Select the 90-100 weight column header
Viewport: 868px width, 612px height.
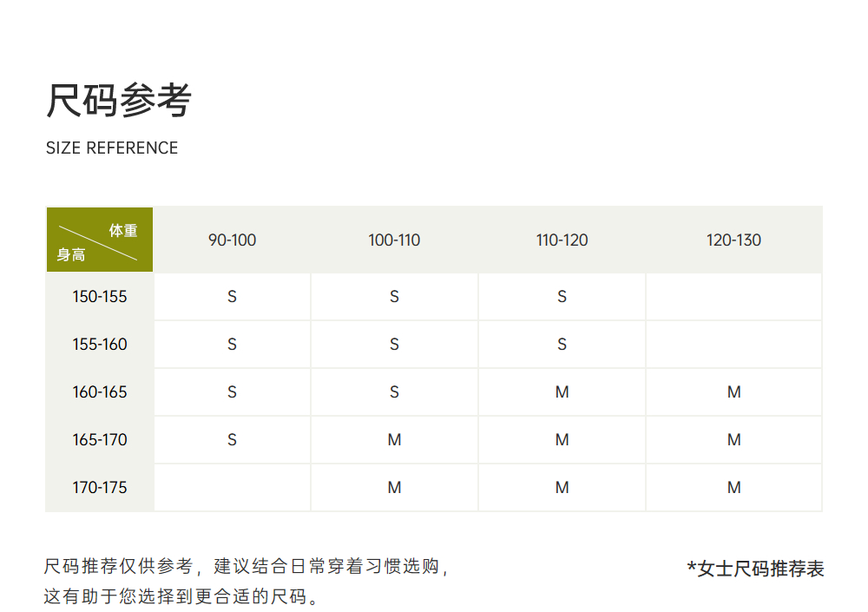[x=232, y=240]
